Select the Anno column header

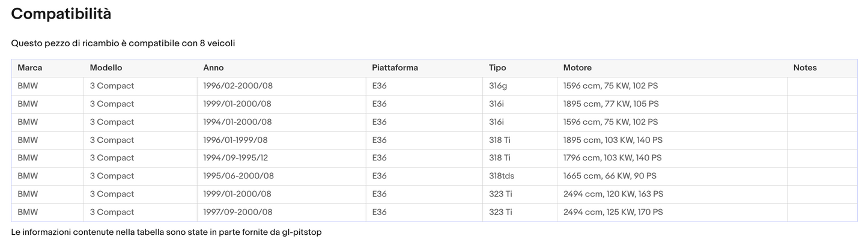point(213,68)
